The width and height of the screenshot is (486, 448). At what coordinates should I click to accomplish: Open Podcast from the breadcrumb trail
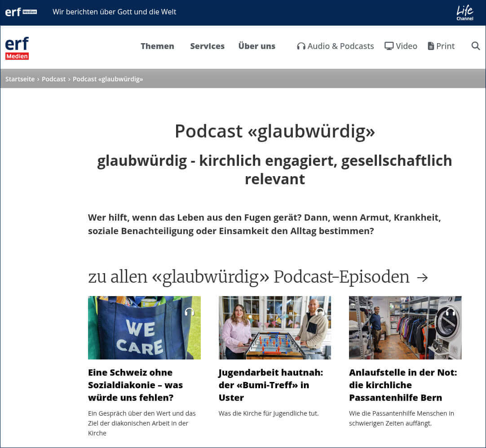(53, 79)
